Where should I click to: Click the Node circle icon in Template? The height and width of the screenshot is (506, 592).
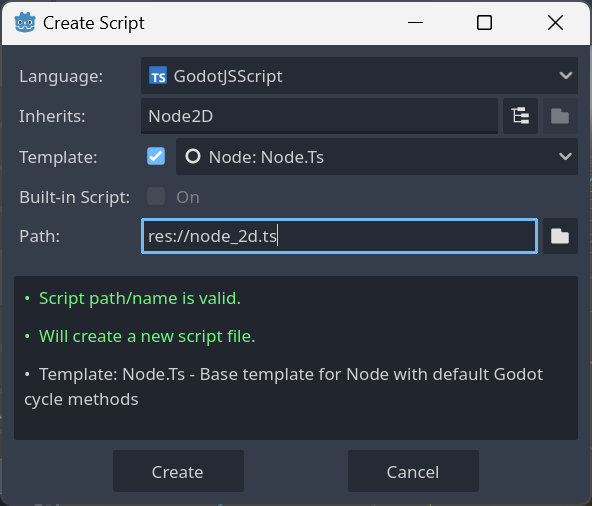193,156
